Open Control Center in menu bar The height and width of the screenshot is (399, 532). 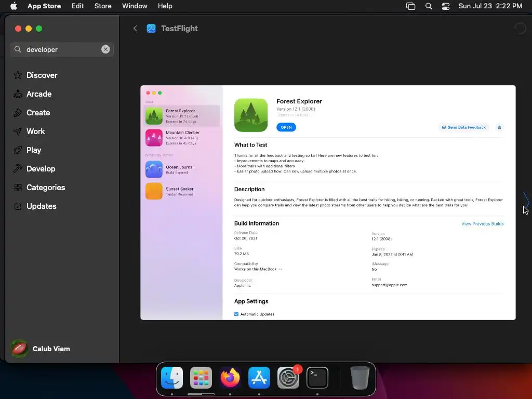445,6
